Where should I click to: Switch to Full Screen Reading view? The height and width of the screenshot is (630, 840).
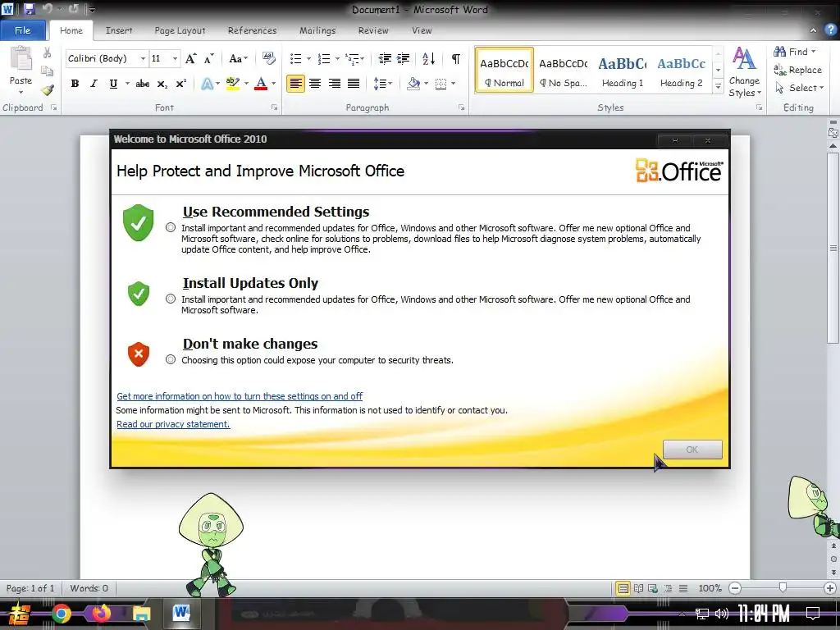[638, 588]
